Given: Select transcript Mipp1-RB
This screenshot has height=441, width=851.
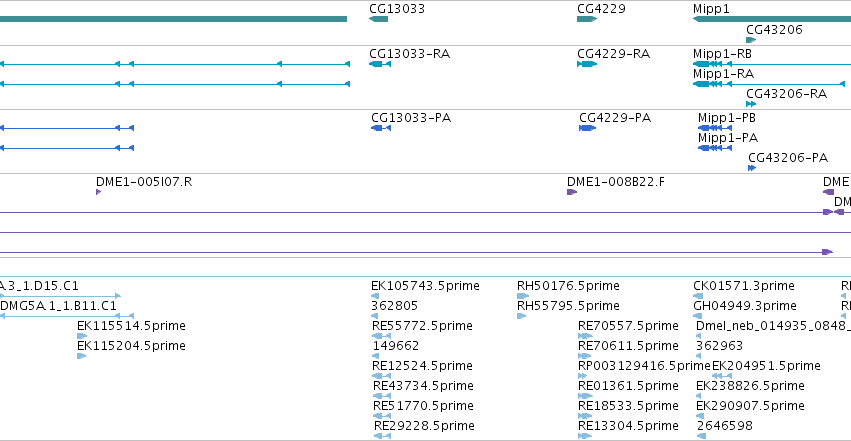Looking at the screenshot, I should pyautogui.click(x=722, y=54).
